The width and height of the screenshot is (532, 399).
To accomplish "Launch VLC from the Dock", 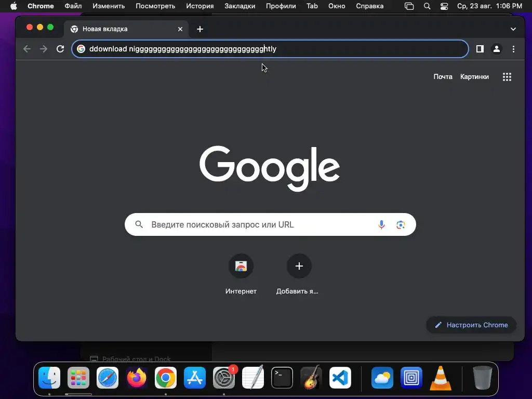I will tap(441, 378).
